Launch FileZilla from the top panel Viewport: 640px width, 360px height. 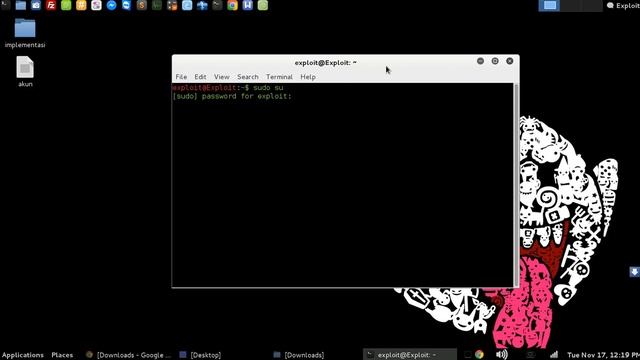(x=51, y=5)
